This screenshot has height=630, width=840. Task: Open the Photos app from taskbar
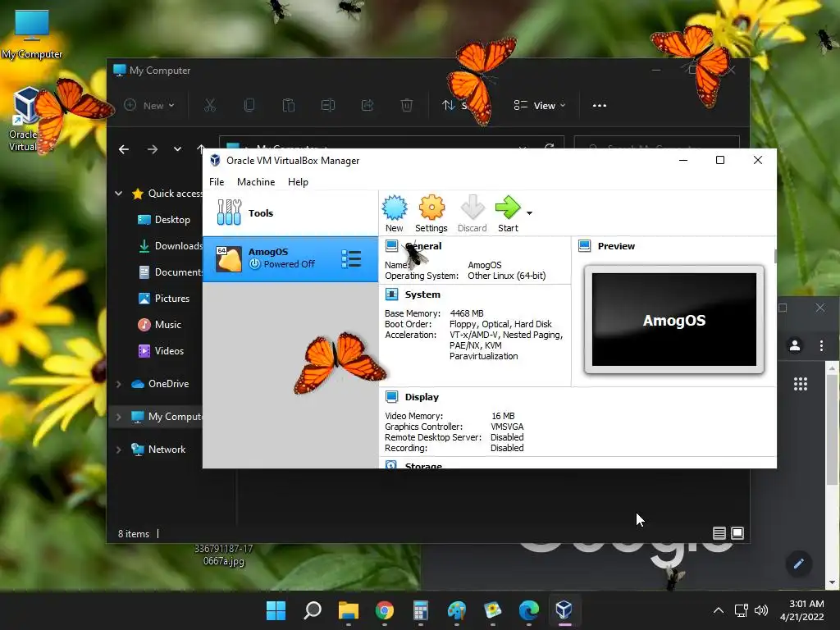[492, 610]
